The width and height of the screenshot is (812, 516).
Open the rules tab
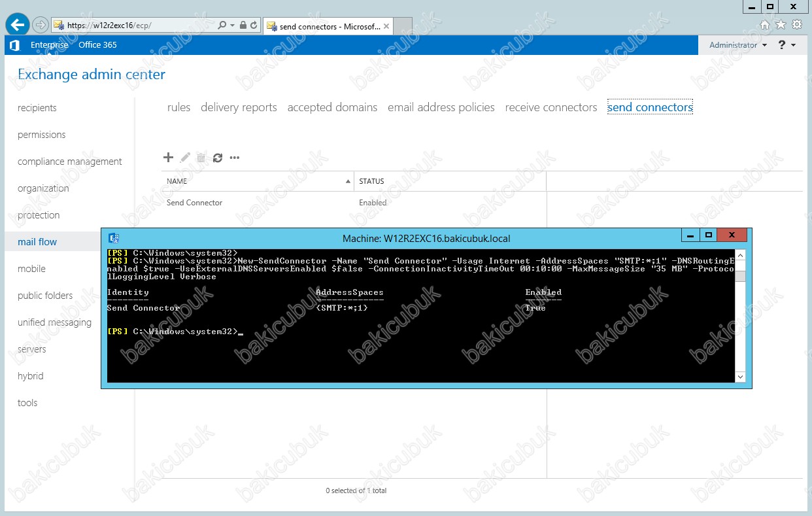(x=178, y=107)
